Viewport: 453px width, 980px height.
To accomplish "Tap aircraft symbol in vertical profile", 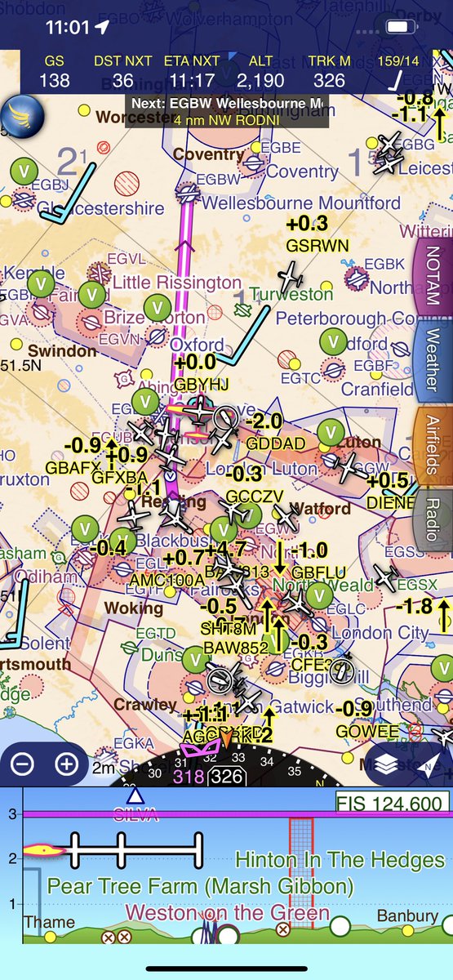I will tap(44, 850).
